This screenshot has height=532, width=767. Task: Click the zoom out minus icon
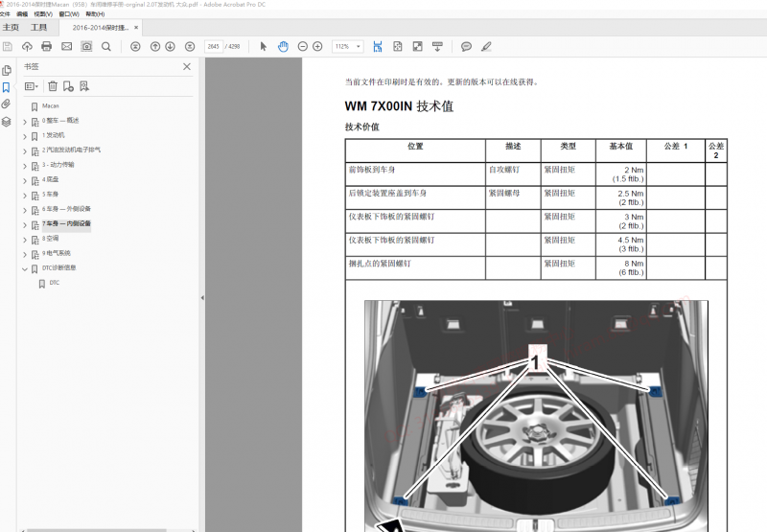coord(303,46)
